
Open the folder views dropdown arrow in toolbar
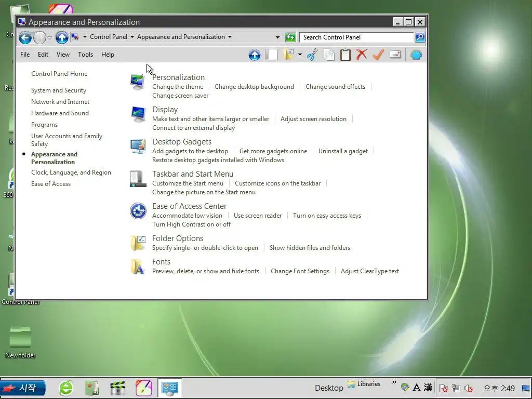pos(300,55)
